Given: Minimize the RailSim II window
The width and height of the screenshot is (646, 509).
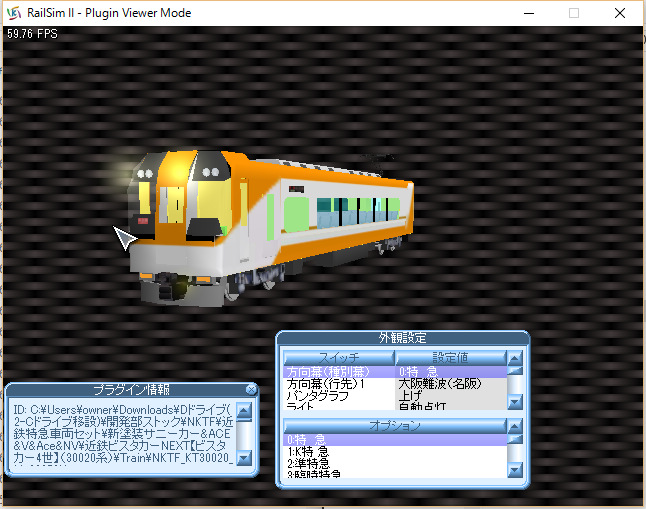Looking at the screenshot, I should tap(529, 13).
